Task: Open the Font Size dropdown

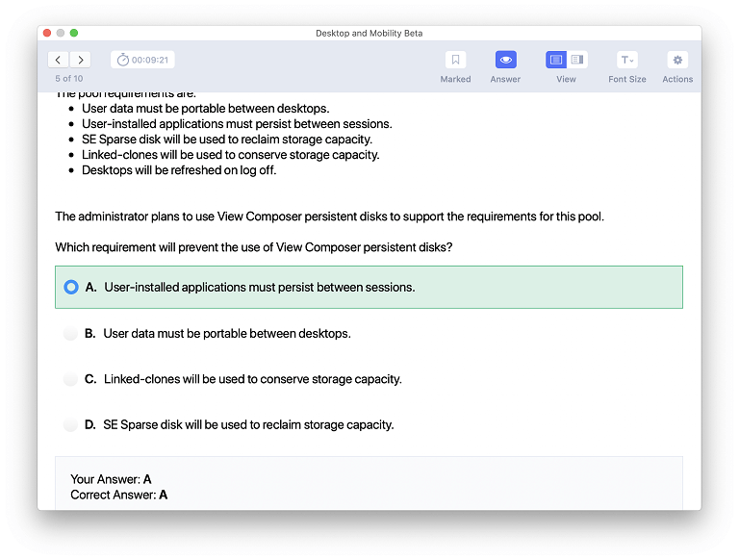Action: click(626, 60)
